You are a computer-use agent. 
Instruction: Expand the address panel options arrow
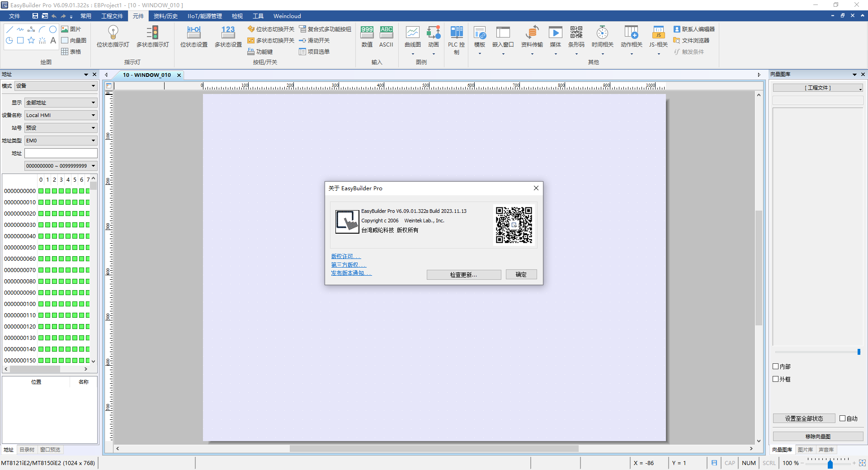tap(86, 75)
